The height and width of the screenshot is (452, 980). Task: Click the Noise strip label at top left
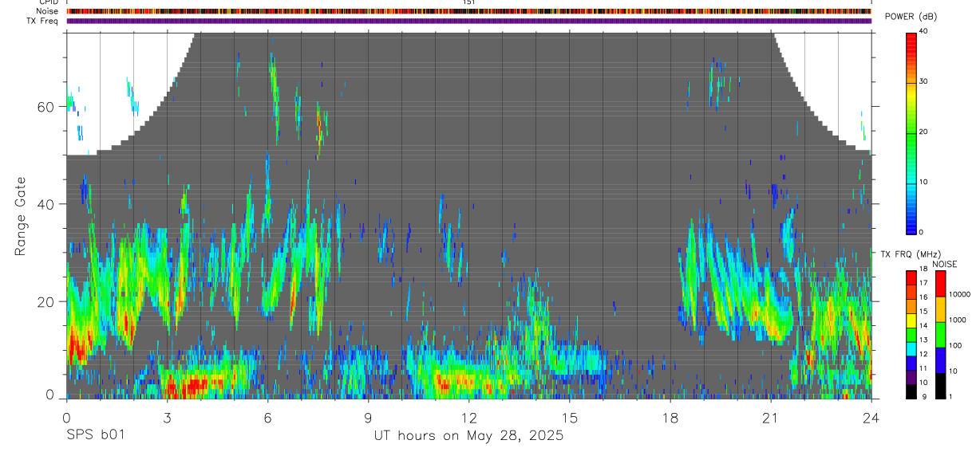47,11
